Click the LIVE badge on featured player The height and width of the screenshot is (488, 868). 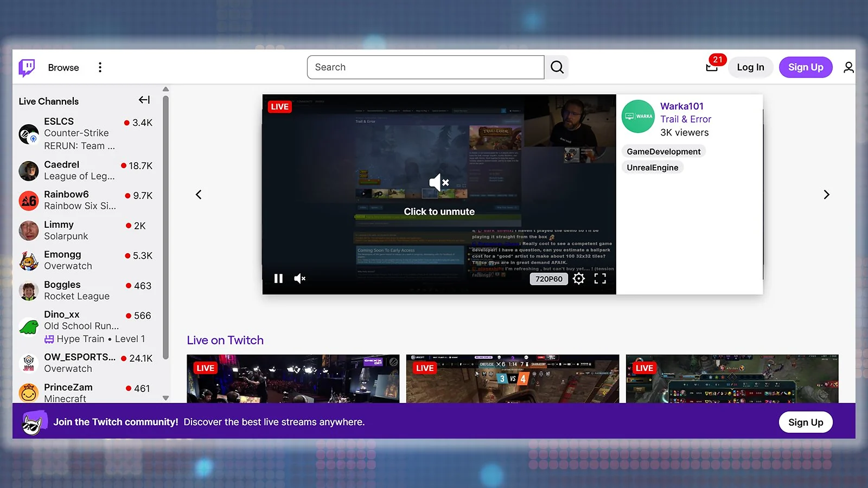pyautogui.click(x=280, y=106)
